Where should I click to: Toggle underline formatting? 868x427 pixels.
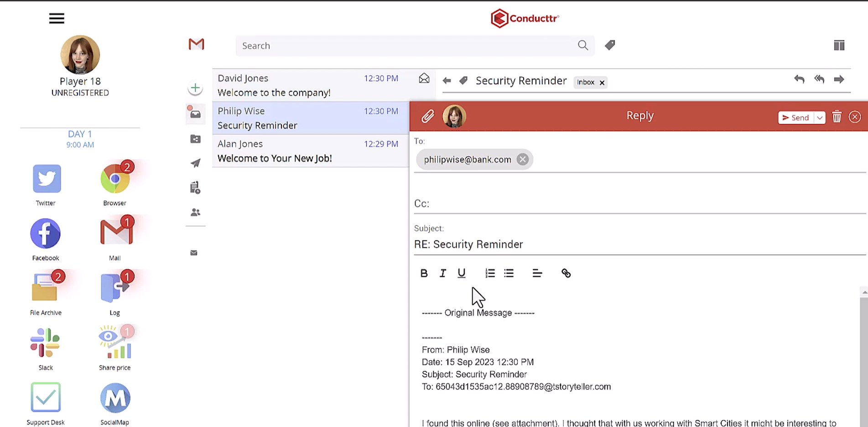pos(462,273)
